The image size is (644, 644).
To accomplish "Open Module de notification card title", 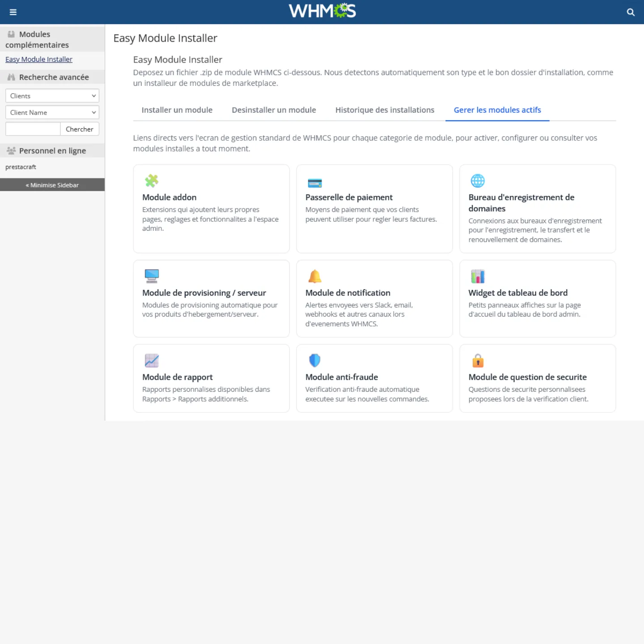I will [348, 293].
